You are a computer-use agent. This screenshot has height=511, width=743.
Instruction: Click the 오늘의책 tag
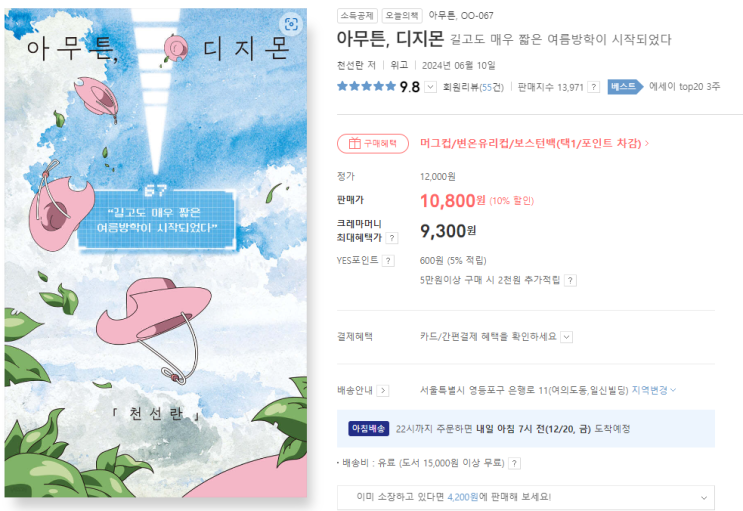(402, 16)
